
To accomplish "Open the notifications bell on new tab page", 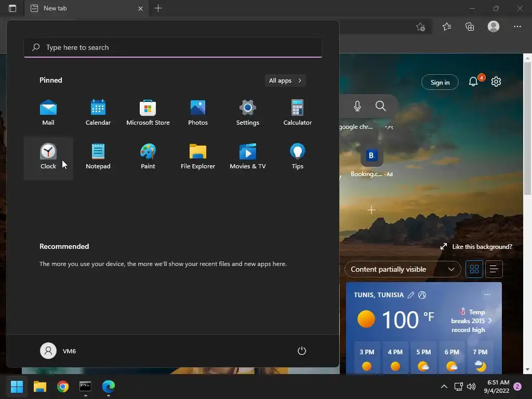I will (473, 82).
